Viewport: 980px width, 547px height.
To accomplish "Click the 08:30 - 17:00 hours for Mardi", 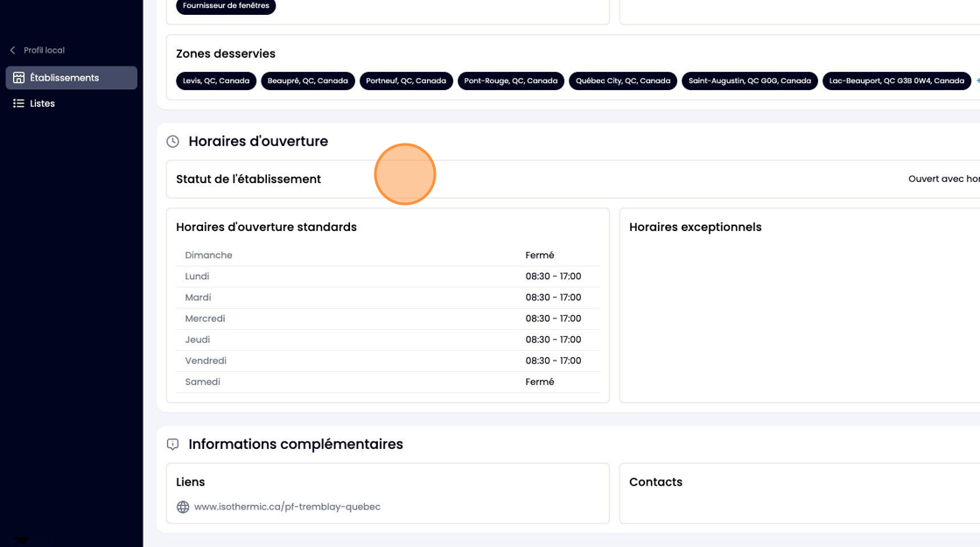I will point(553,298).
